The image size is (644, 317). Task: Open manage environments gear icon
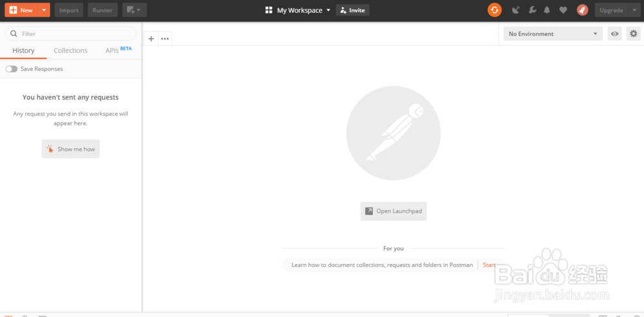click(634, 34)
